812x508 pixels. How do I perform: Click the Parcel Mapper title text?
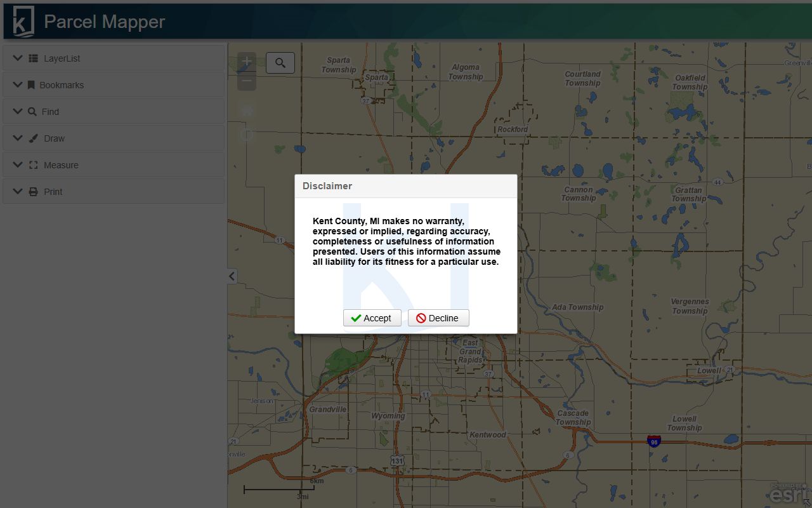[x=105, y=22]
